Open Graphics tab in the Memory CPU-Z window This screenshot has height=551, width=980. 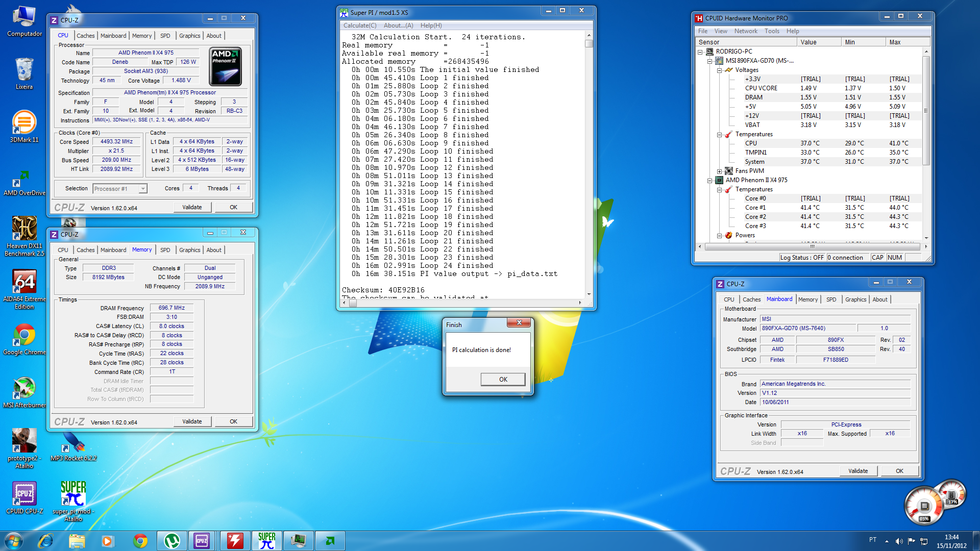tap(189, 250)
